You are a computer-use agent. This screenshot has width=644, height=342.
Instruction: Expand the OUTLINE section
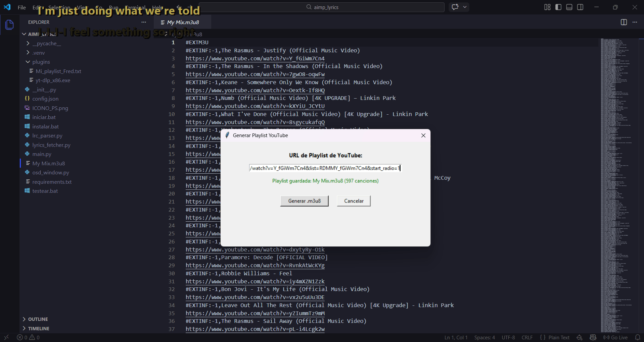point(38,319)
